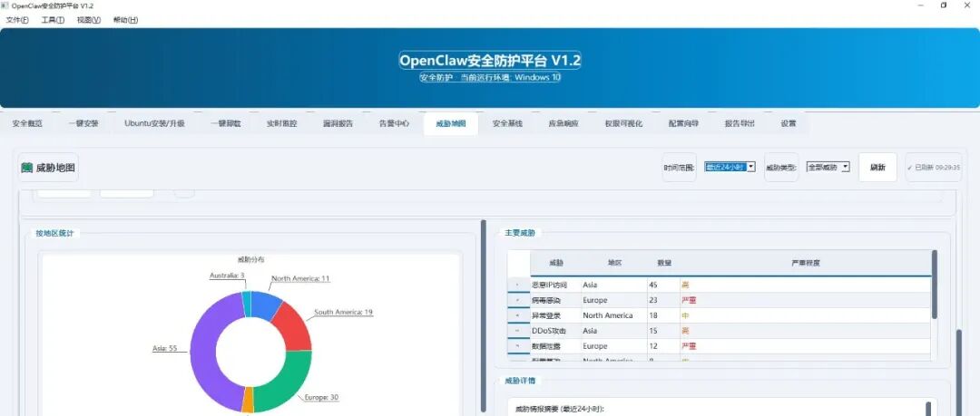Click quantity cell 45 in threat table
Image resolution: width=980 pixels, height=416 pixels.
[663, 285]
